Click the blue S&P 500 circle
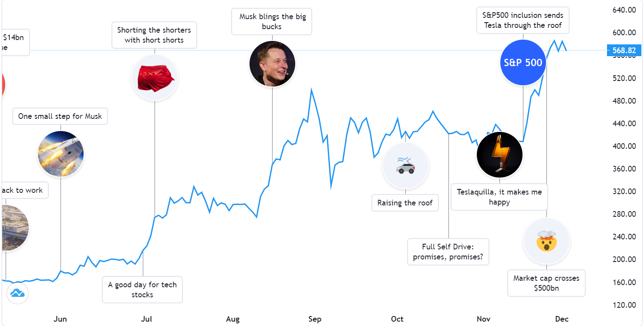644x326 pixels. pos(523,62)
